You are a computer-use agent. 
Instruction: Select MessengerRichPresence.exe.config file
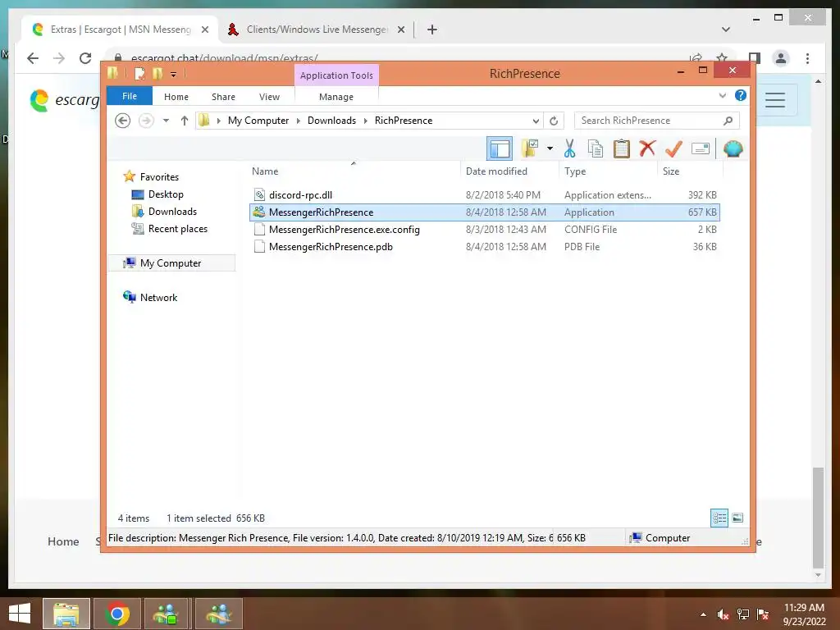(485, 230)
